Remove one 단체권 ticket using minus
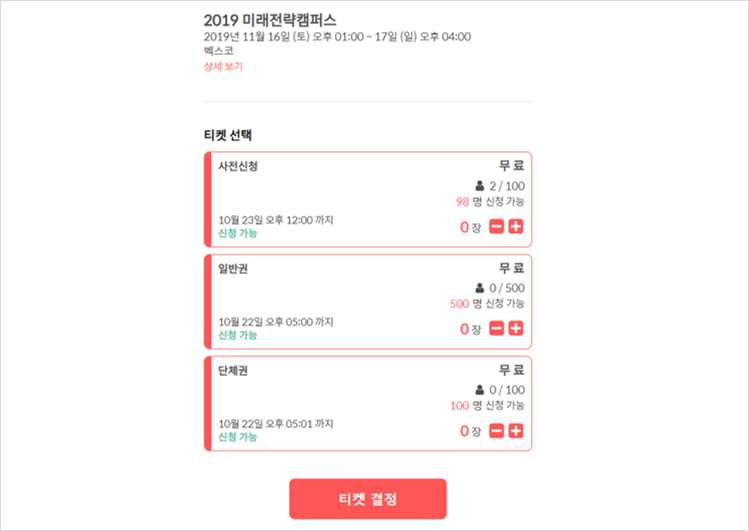Screen dimensions: 749x531 click(497, 431)
